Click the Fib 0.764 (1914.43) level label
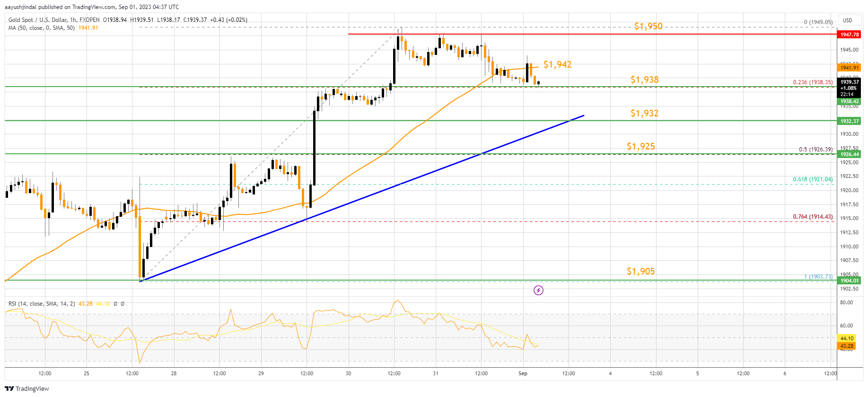868x397 pixels. 813,217
